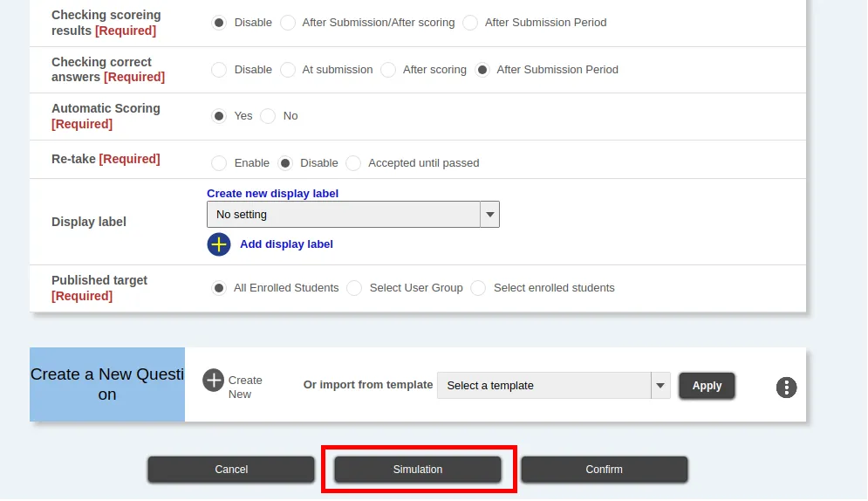
Task: Click the Cancel button
Action: [x=231, y=470]
